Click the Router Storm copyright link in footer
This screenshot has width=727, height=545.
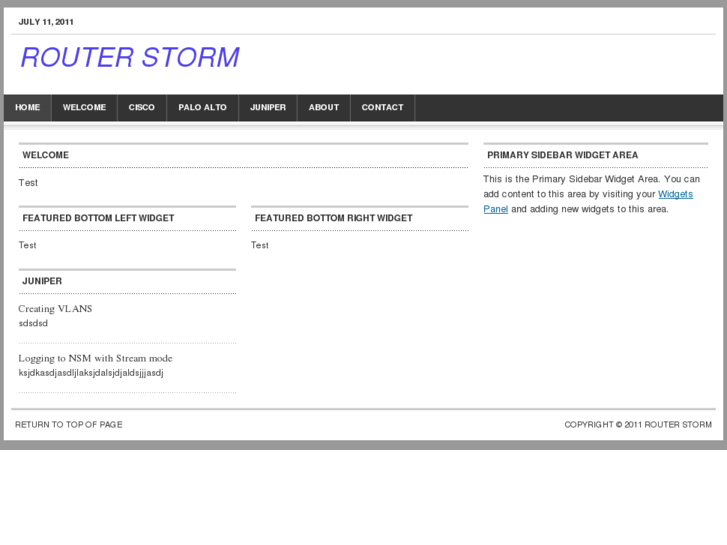point(678,425)
